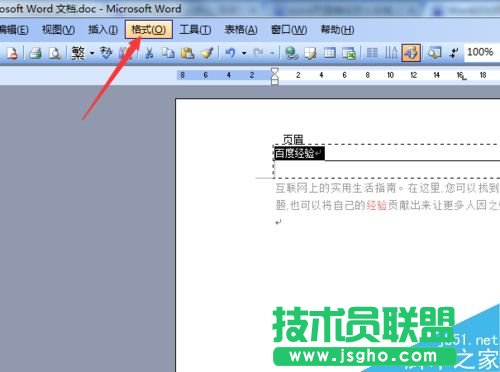Expand the 繁 conversion dropdown arrow
500x372 pixels.
[92, 53]
